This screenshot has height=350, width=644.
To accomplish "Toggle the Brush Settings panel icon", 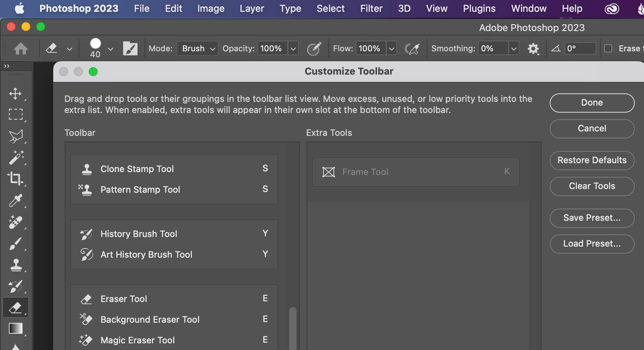I will [130, 48].
